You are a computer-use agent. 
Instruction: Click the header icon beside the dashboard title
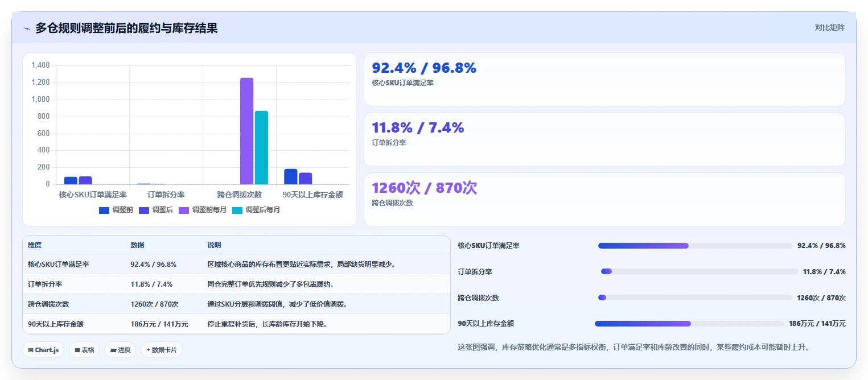click(x=27, y=28)
